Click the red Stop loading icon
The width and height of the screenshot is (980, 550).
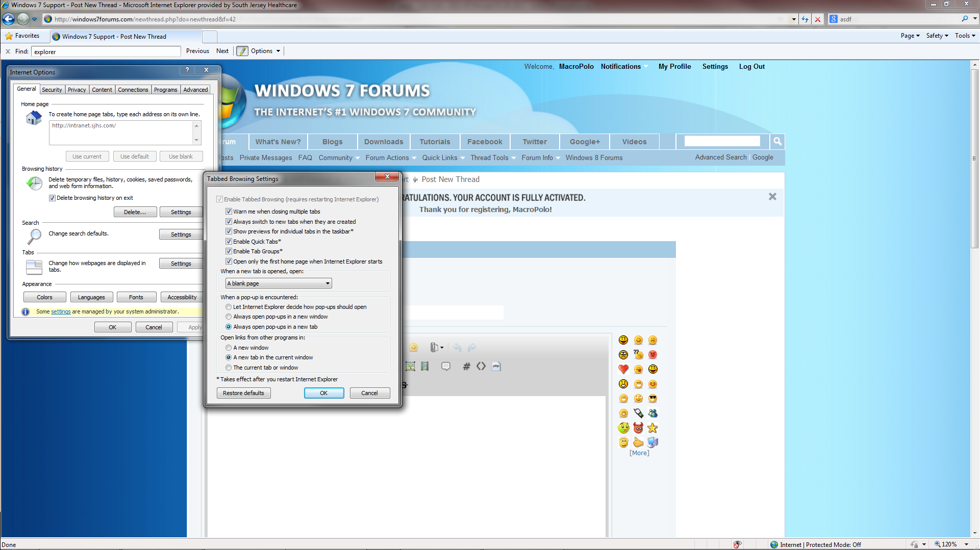[818, 19]
